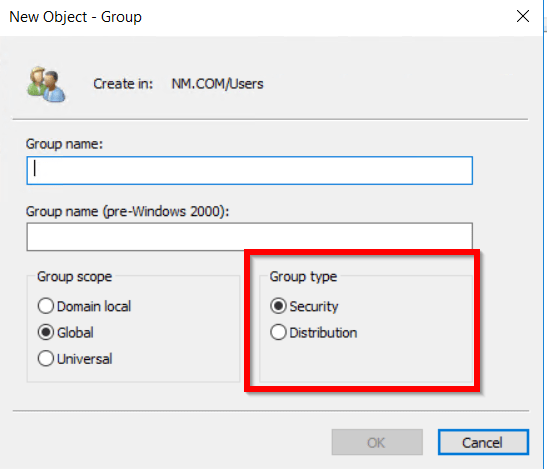Click 'Group name (pre-Windows 2000):' label
Viewport: 547px width, 472px height.
(x=128, y=211)
